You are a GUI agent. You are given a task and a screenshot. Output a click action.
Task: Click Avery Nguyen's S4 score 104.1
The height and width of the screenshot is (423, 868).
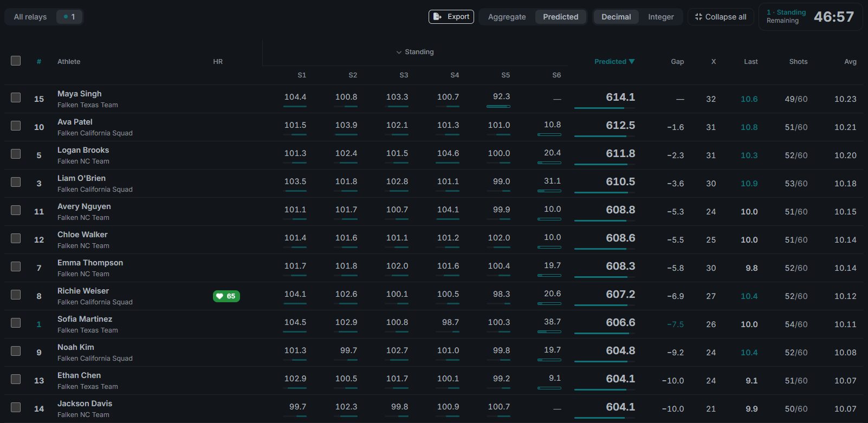point(448,210)
